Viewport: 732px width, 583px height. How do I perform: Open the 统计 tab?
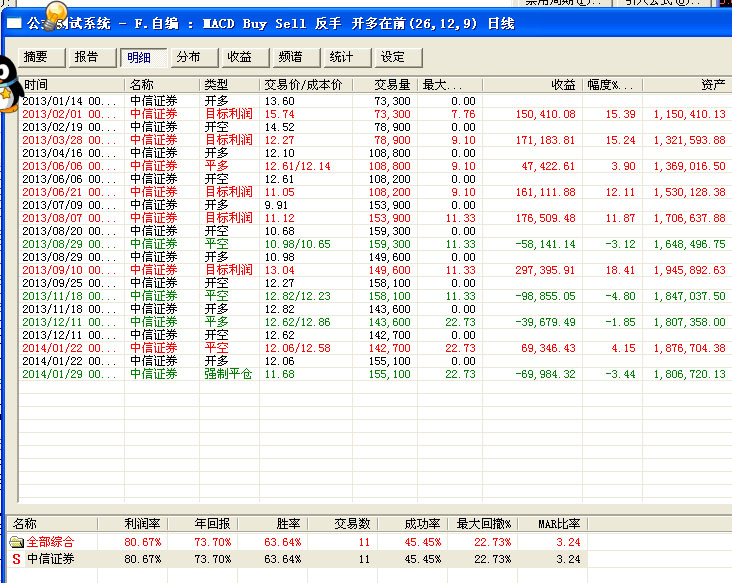coord(348,57)
